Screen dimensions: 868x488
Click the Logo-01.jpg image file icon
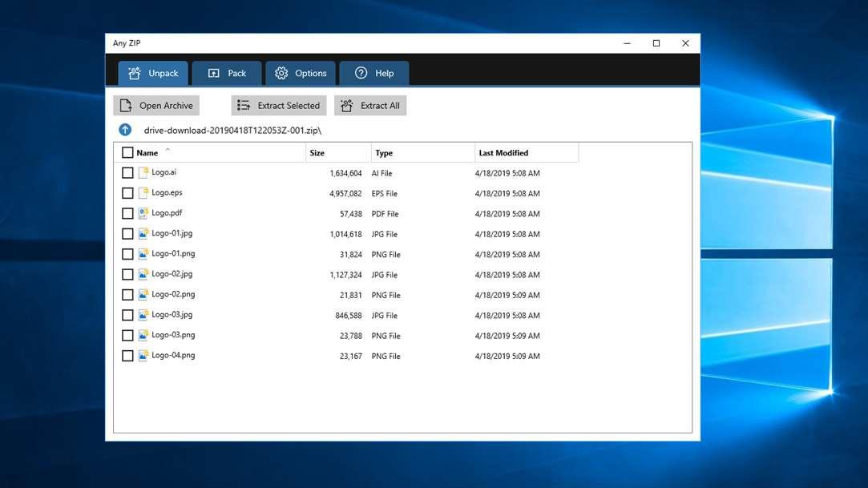coord(143,233)
